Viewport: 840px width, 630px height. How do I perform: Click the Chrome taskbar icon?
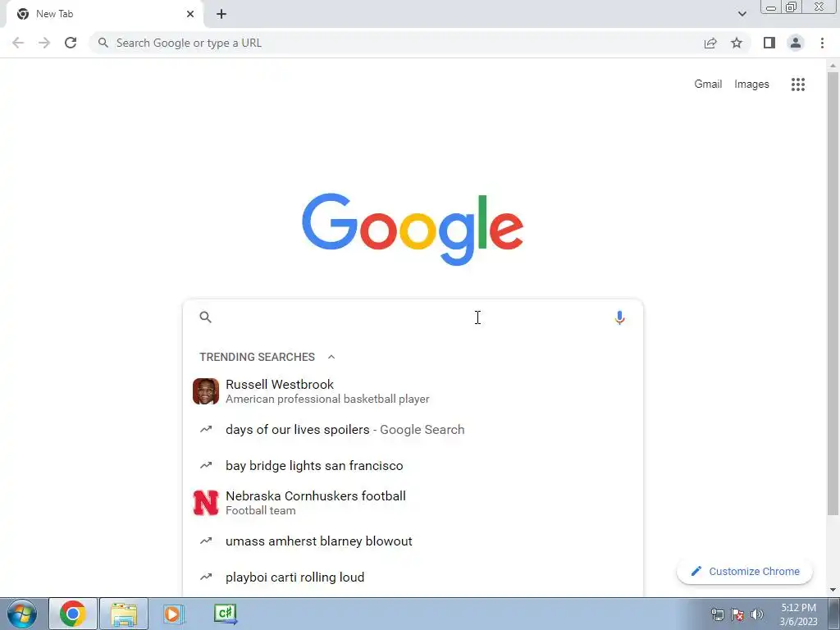click(x=73, y=614)
